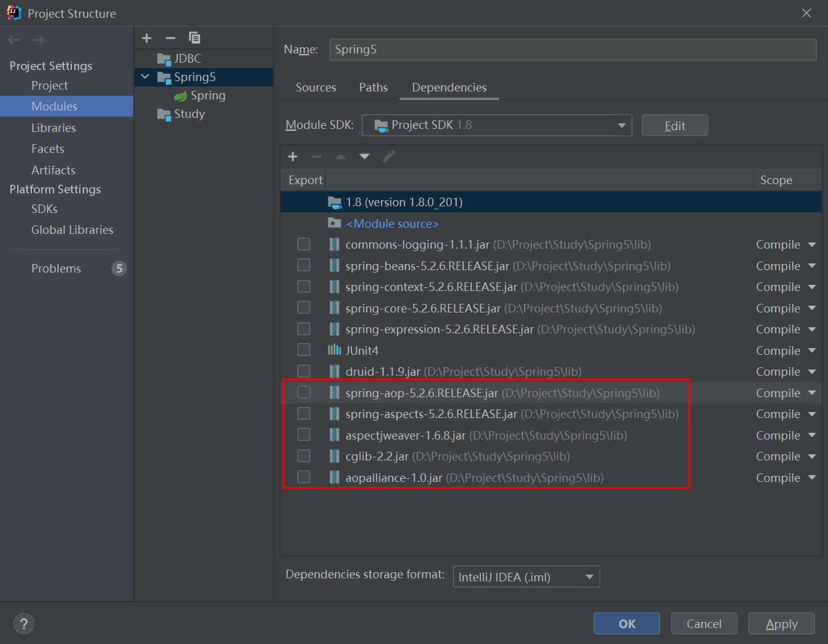
Task: Click the forward navigation arrow
Action: (38, 40)
